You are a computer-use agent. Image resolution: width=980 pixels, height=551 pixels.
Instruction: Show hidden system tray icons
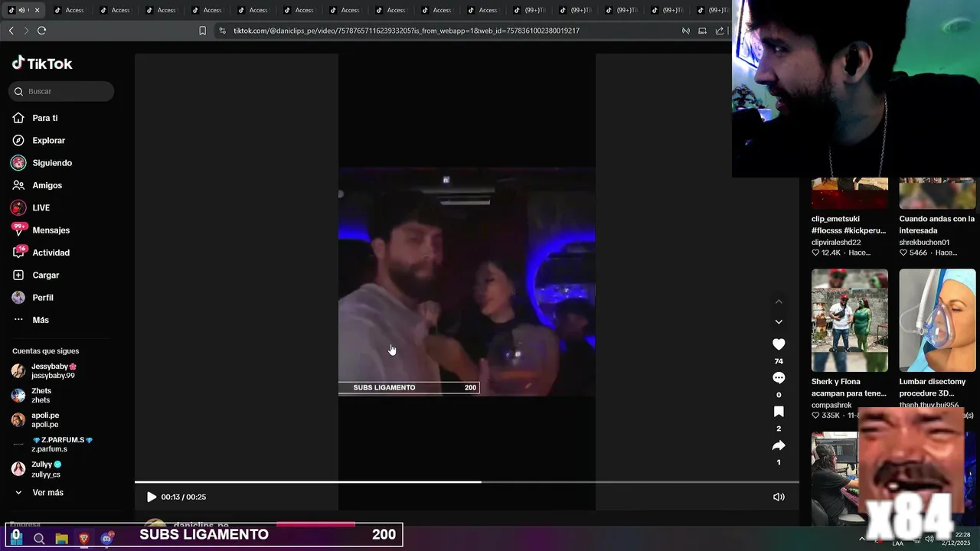click(862, 539)
